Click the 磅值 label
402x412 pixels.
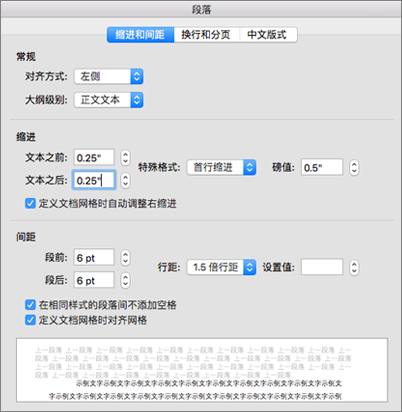coord(283,167)
